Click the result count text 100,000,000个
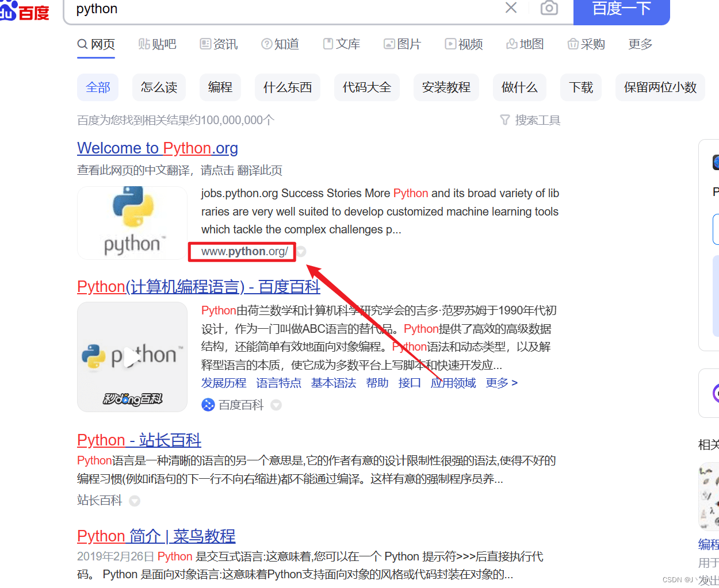The width and height of the screenshot is (719, 588). point(238,120)
